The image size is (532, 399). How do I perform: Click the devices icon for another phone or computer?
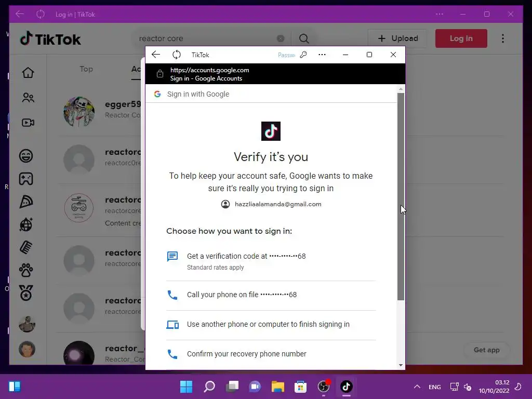coord(172,325)
